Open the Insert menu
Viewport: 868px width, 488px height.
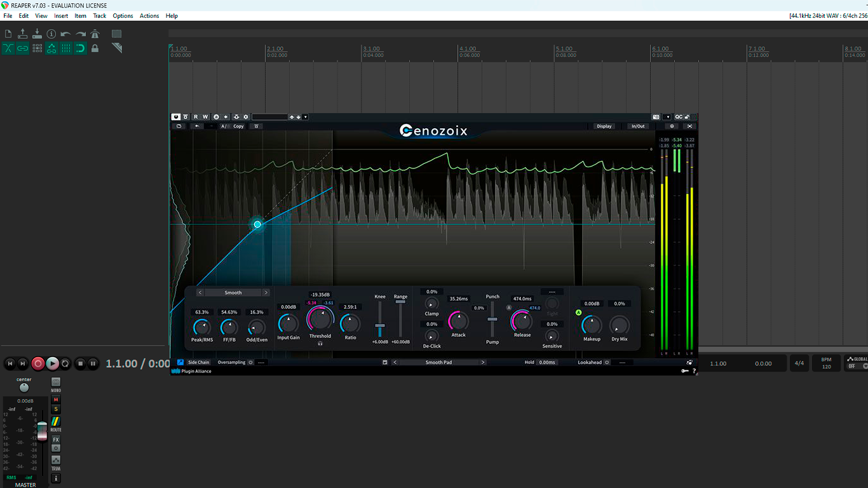click(61, 16)
